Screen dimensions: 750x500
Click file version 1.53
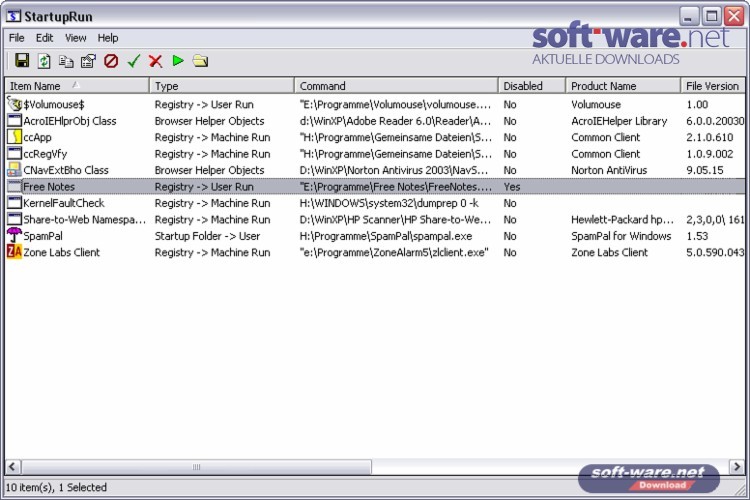pyautogui.click(x=697, y=236)
